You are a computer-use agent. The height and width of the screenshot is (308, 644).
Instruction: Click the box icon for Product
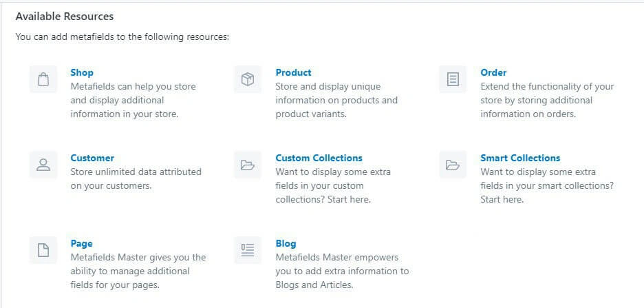tap(248, 79)
